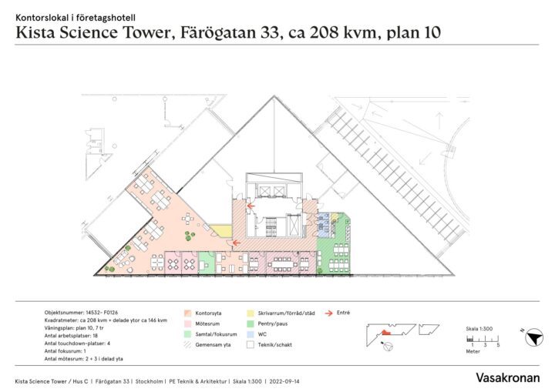The image size is (555, 392).
Task: Click the "Kontorsyta" legend label
Action: (208, 313)
